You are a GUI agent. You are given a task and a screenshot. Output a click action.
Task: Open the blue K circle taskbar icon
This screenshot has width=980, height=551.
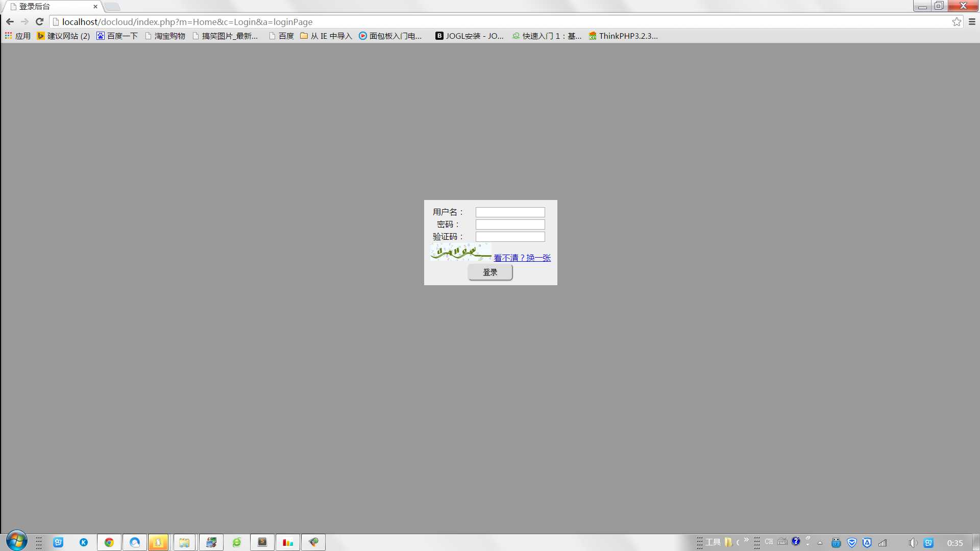[x=84, y=542]
